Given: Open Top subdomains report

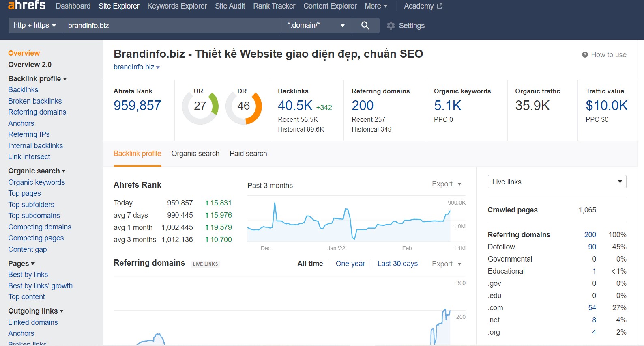Looking at the screenshot, I should [x=34, y=216].
